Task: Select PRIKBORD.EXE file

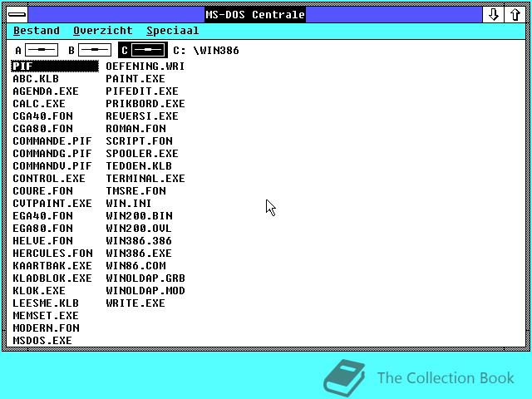Action: click(145, 103)
